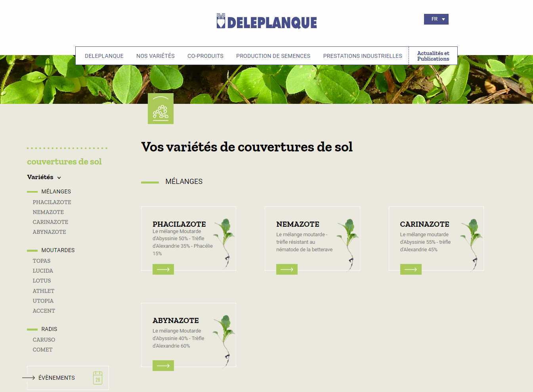Open the COMET radish variety
Image resolution: width=533 pixels, height=392 pixels.
42,350
